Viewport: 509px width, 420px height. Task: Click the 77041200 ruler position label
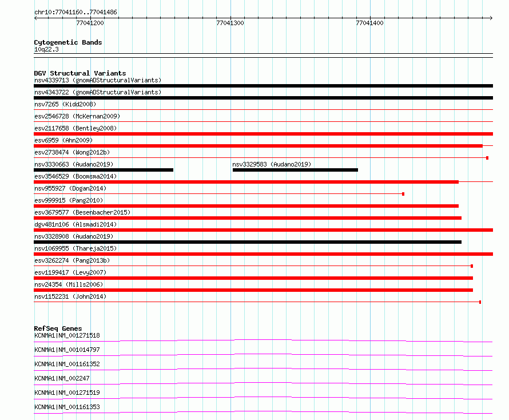[90, 23]
